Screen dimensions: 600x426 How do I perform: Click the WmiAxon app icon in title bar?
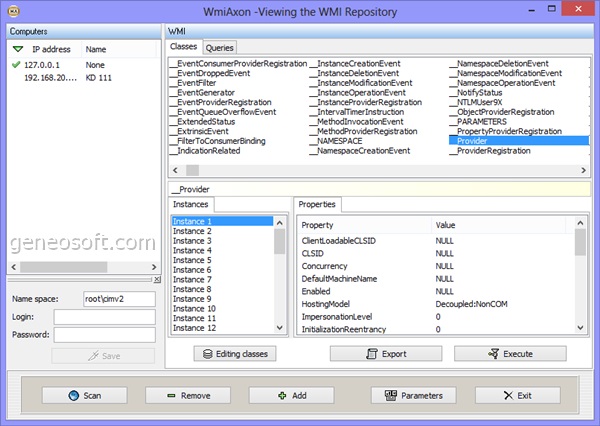pyautogui.click(x=13, y=11)
